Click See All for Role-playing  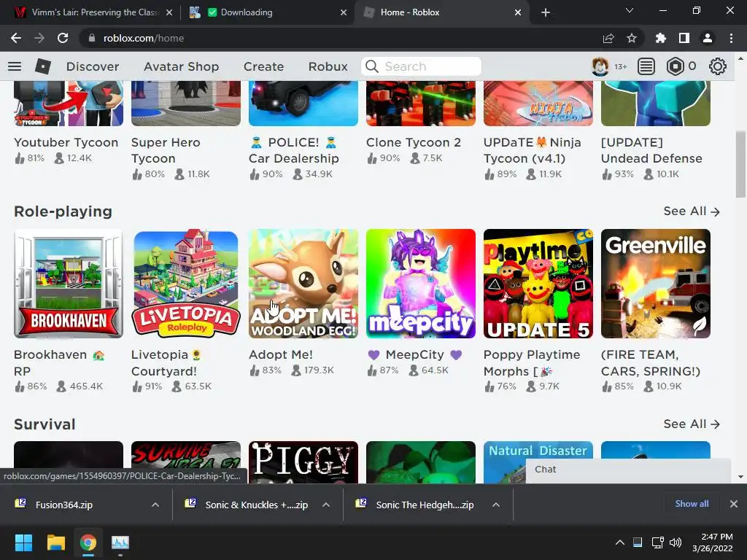pos(692,211)
